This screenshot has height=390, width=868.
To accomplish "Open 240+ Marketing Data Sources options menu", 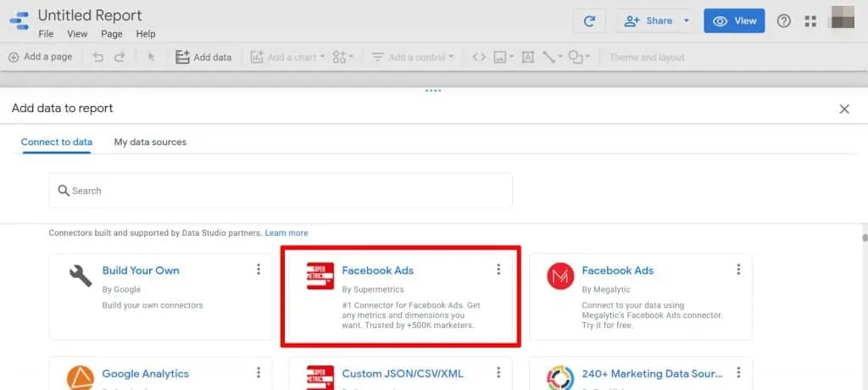I will pyautogui.click(x=738, y=372).
